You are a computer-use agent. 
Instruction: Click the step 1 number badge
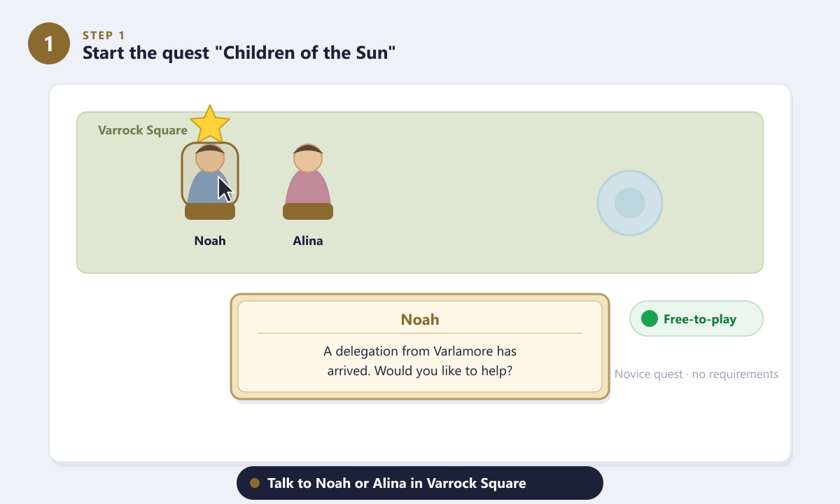pyautogui.click(x=49, y=43)
